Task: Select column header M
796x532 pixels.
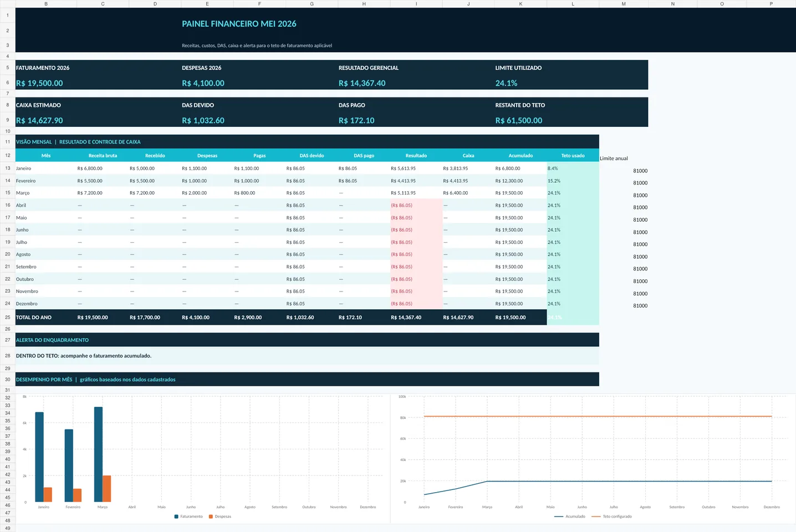Action: click(624, 4)
